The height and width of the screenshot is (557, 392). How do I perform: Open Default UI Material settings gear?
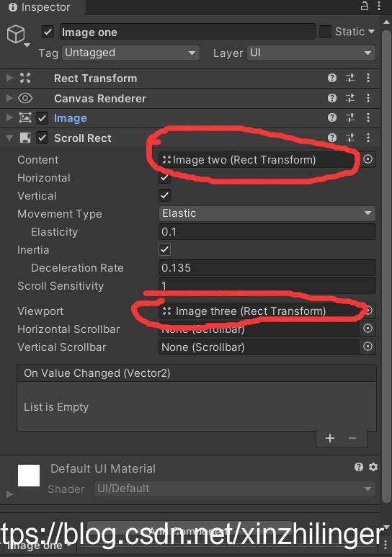373,467
